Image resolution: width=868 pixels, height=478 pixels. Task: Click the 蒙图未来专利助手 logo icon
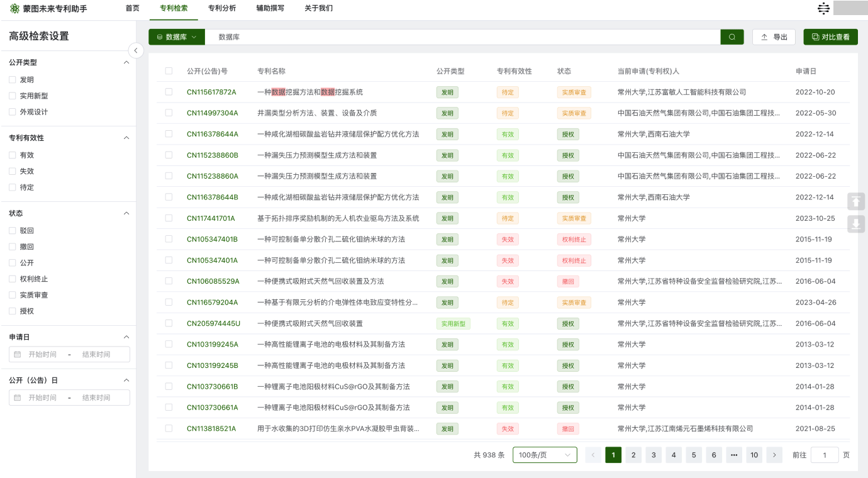coord(14,9)
